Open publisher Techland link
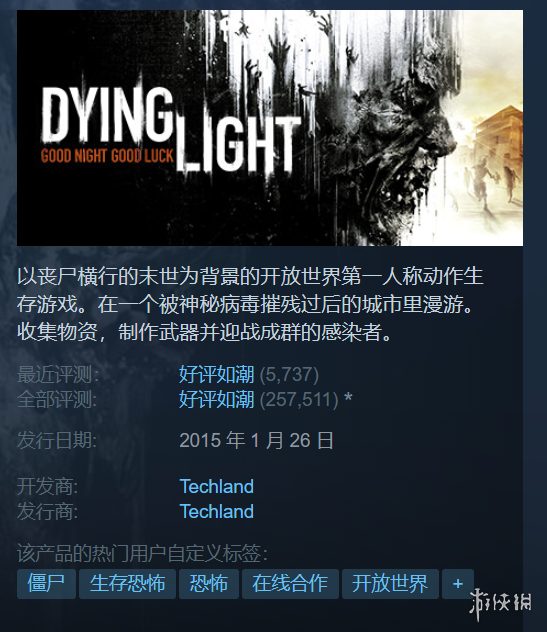The width and height of the screenshot is (547, 632). tap(216, 511)
